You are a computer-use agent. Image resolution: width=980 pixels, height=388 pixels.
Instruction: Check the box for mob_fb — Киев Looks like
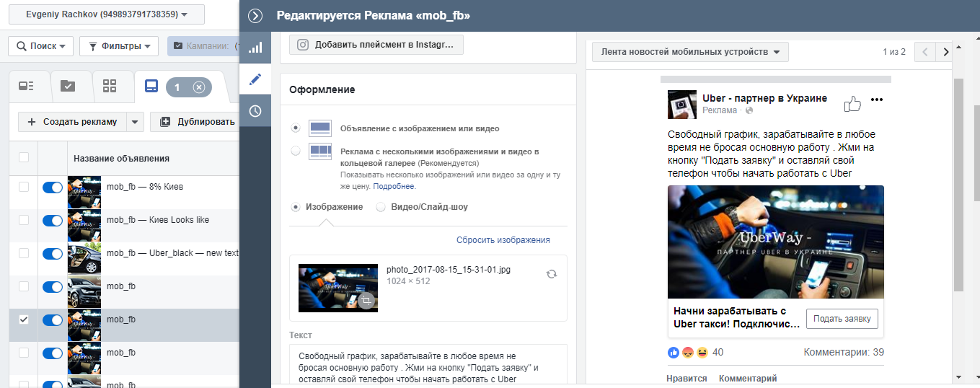click(24, 220)
